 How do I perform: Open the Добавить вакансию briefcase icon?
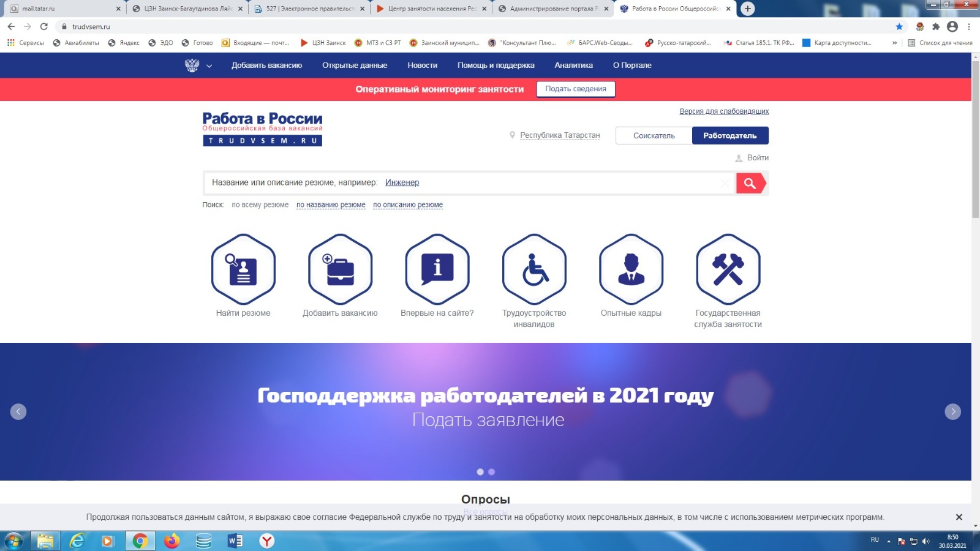tap(340, 269)
